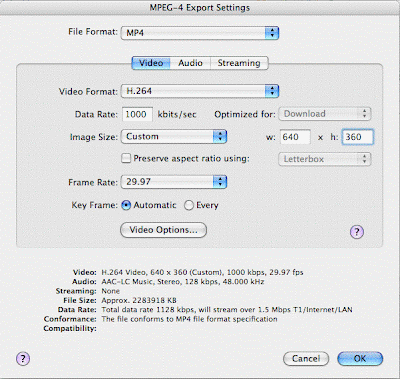Choose the Every key frame radio button
This screenshot has width=400, height=379.
click(189, 205)
